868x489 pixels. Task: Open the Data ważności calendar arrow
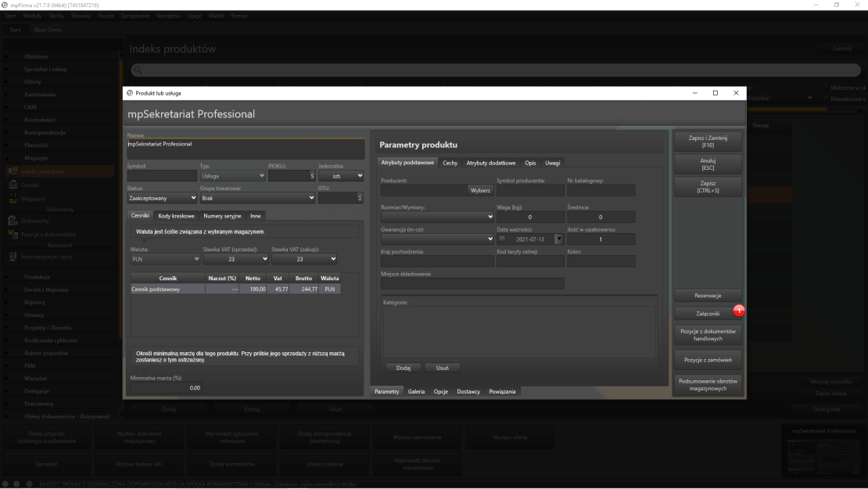pyautogui.click(x=558, y=239)
